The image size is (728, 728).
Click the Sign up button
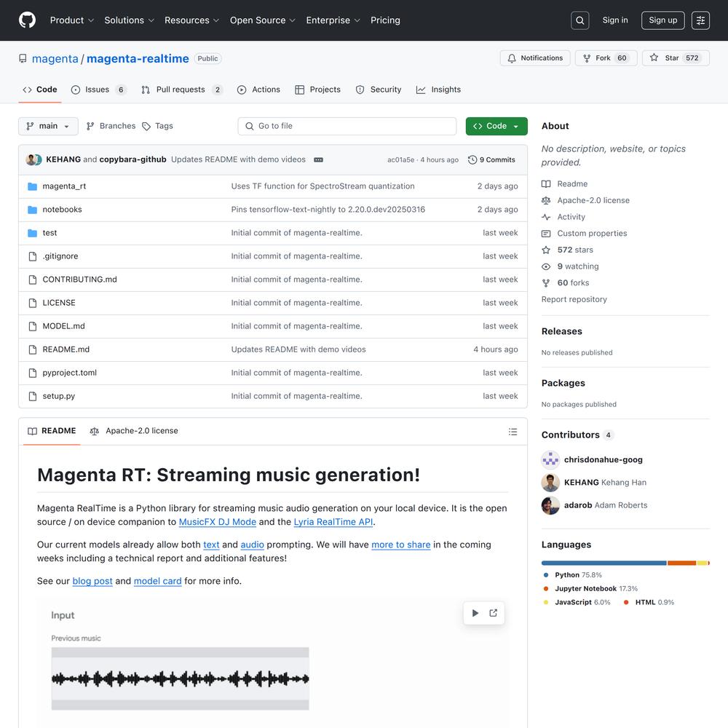coord(662,20)
